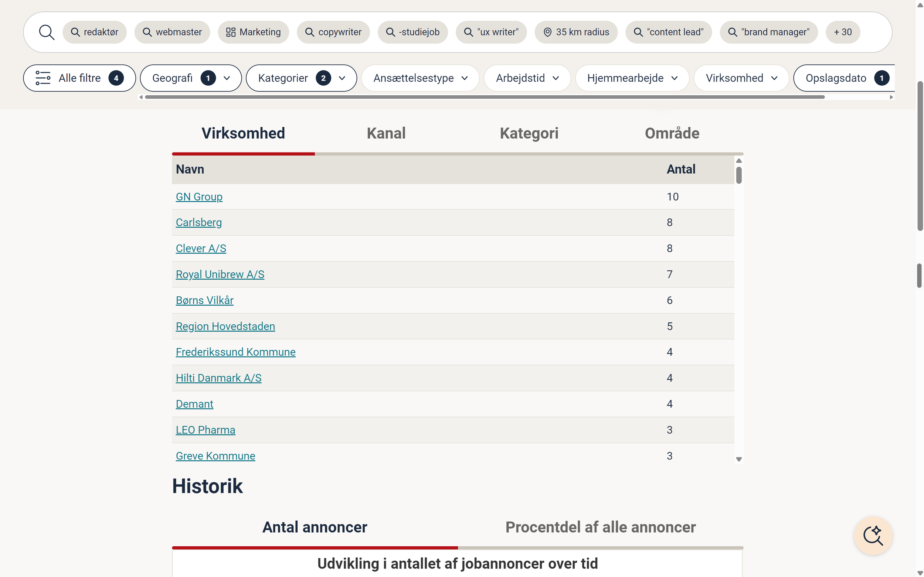The image size is (924, 577).
Task: Click the main search magnifier icon
Action: coord(47,33)
